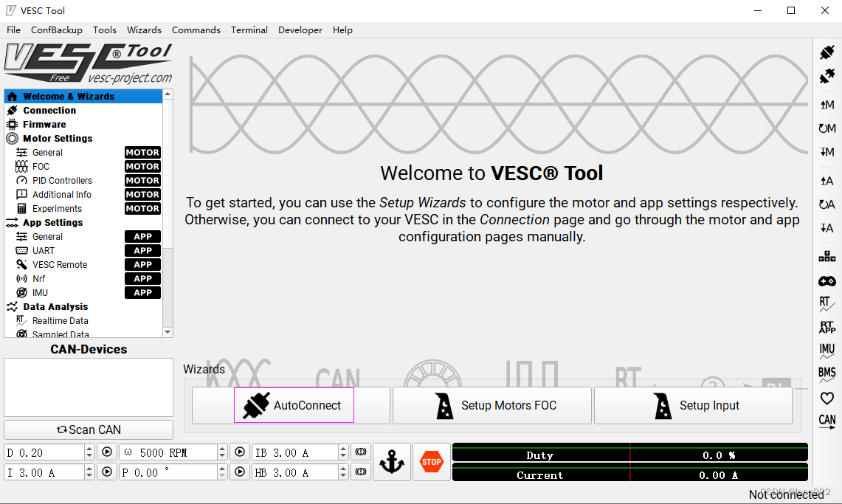Viewport: 842px width, 504px height.
Task: Open UART app settings
Action: tap(83, 250)
